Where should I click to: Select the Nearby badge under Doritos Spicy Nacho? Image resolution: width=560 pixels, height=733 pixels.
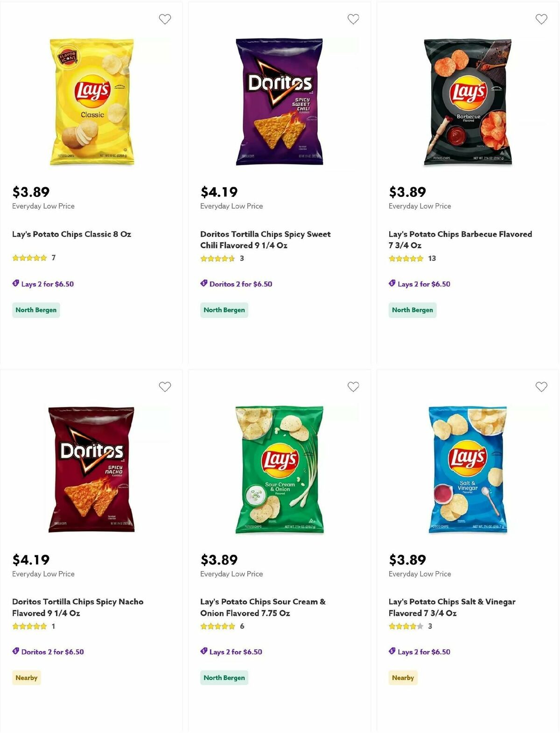(26, 677)
